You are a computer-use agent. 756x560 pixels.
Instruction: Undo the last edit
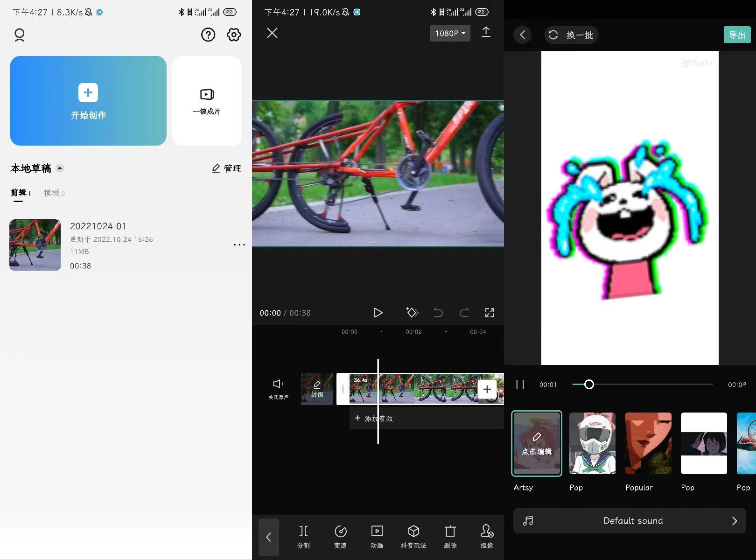438,313
